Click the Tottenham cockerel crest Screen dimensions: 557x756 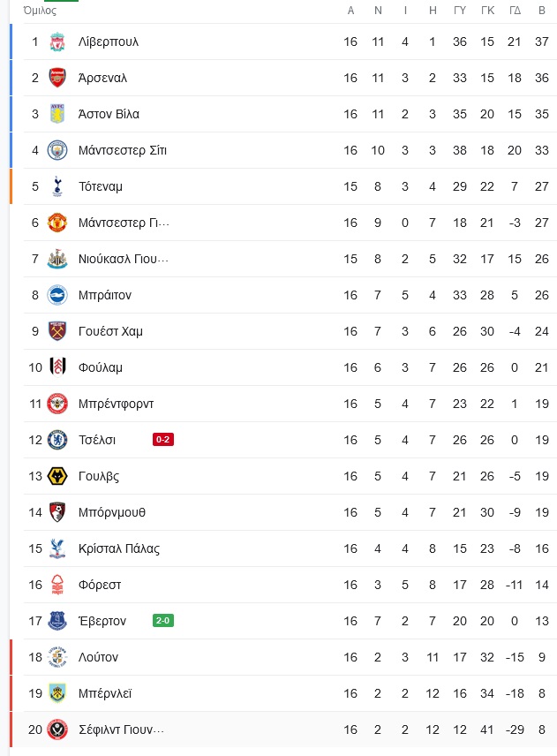pos(57,186)
